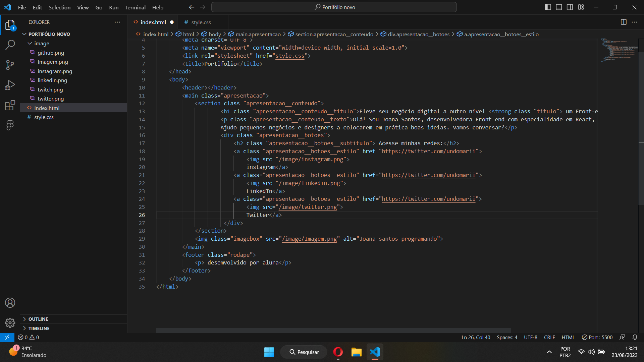This screenshot has width=644, height=362.
Task: Change line ending via CRLF
Action: (549, 337)
